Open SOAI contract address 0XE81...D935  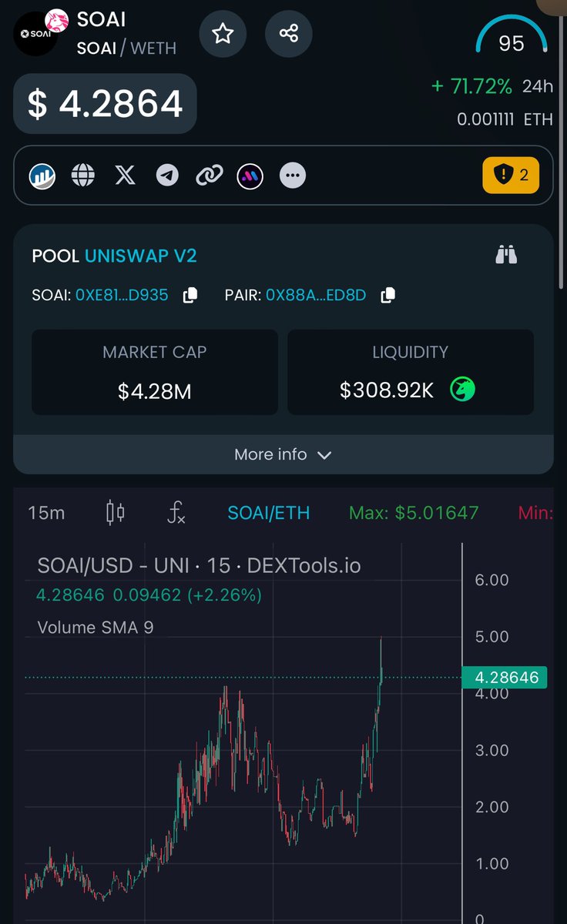click(122, 295)
